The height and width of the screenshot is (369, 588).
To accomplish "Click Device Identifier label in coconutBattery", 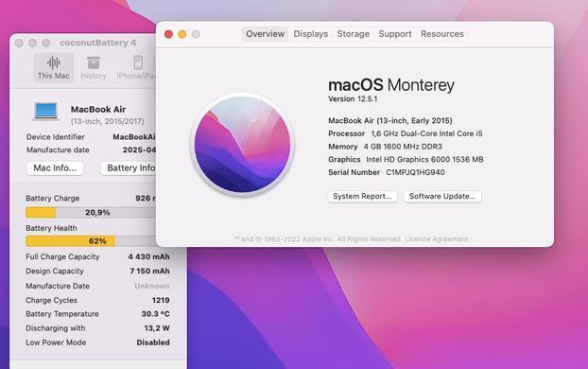I will coord(55,137).
